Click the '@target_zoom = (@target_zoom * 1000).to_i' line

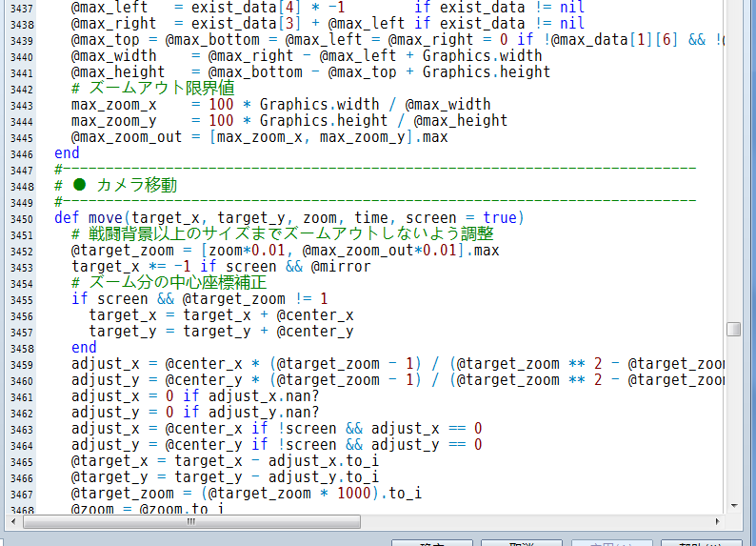click(x=247, y=493)
